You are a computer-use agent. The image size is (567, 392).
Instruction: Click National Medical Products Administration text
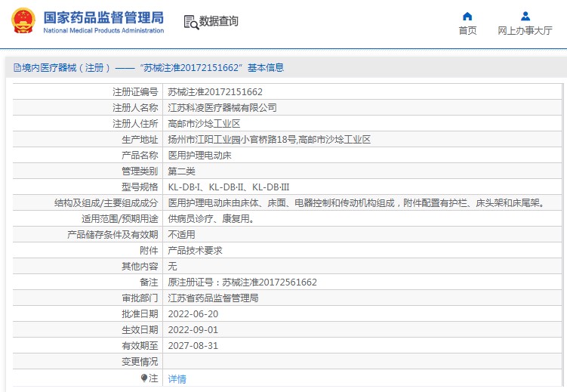coord(103,31)
